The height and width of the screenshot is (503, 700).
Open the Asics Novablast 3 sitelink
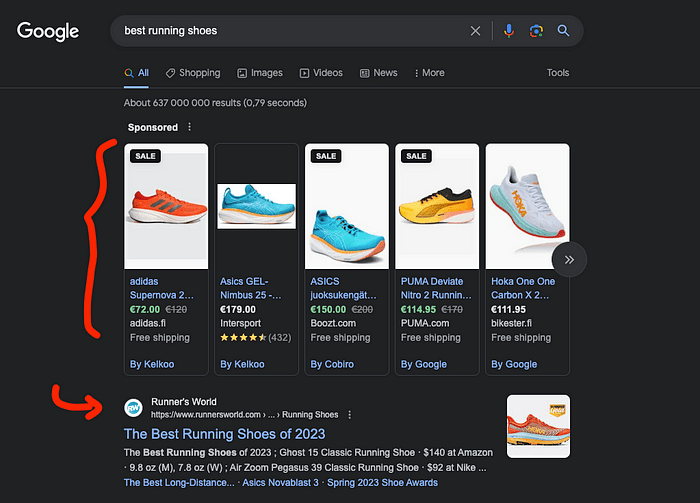pos(280,482)
